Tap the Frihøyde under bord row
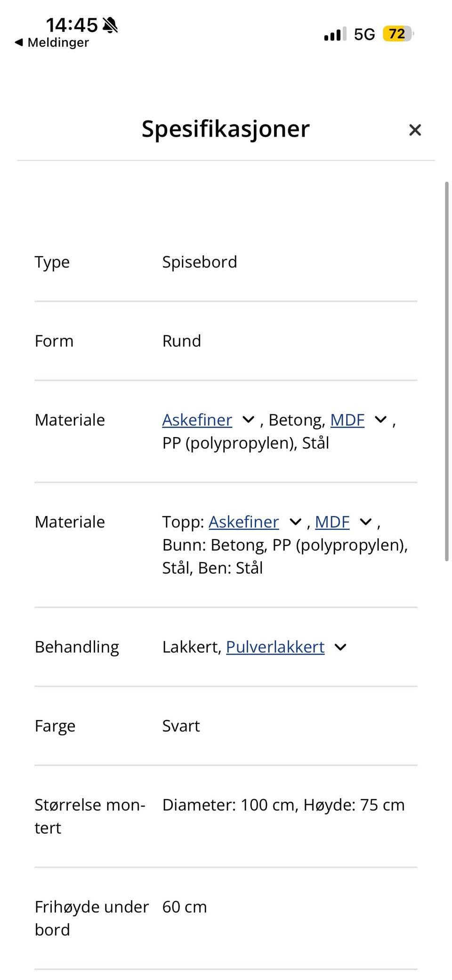 (x=226, y=917)
